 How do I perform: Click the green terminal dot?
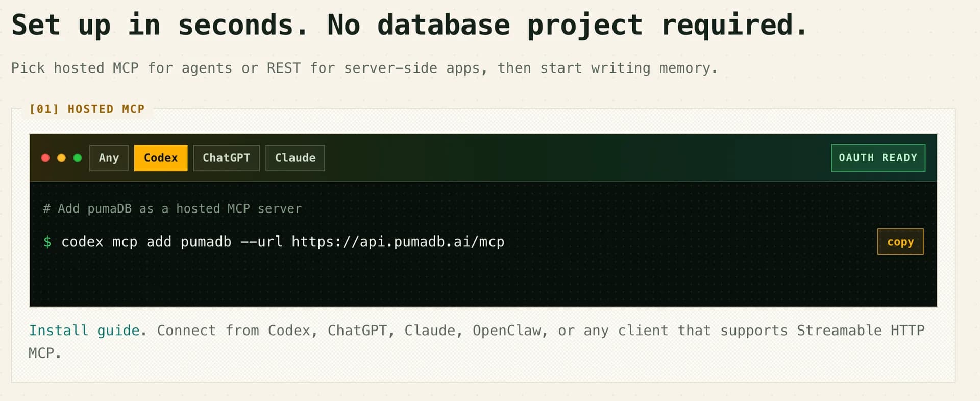78,158
